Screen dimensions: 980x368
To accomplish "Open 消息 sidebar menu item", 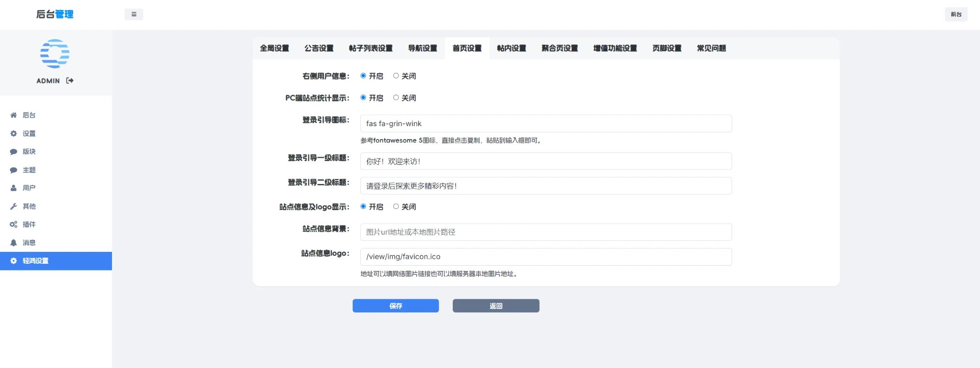I will click(x=56, y=243).
